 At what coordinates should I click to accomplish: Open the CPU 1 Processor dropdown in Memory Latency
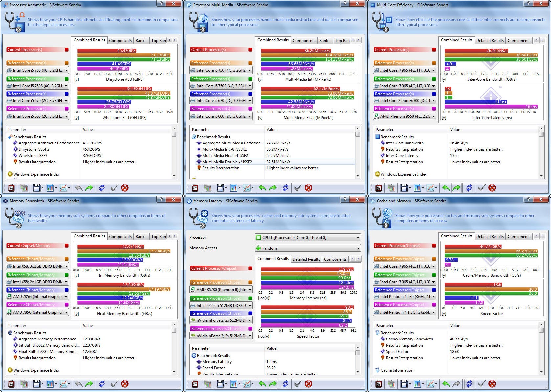(x=308, y=237)
